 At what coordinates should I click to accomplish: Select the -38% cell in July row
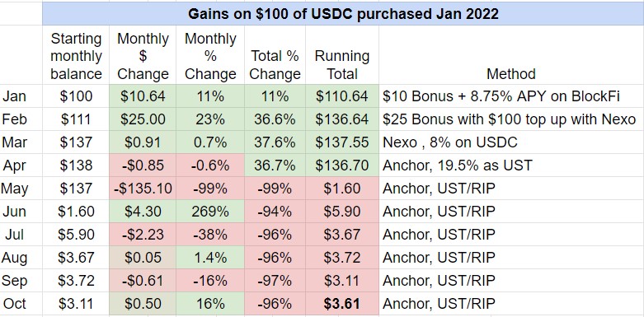[x=210, y=234]
